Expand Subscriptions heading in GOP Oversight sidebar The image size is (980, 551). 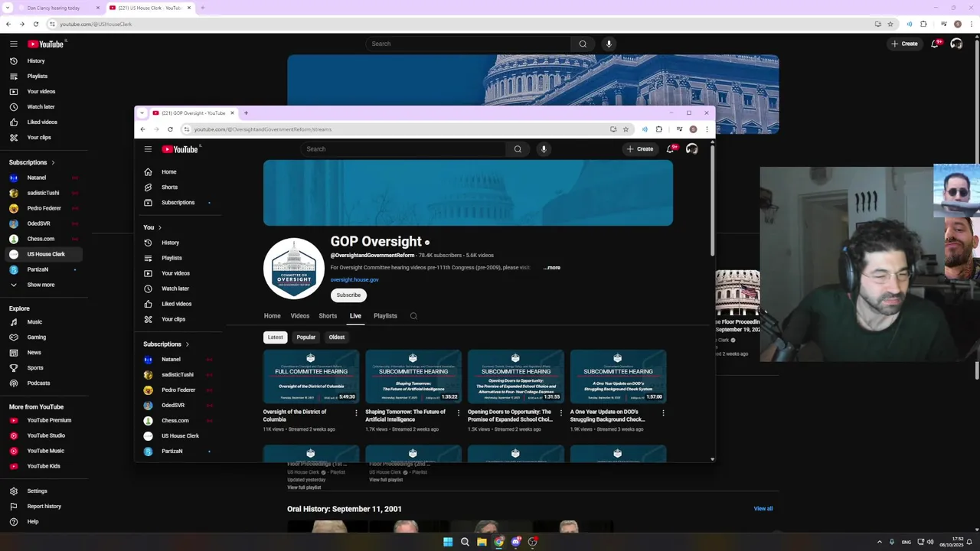point(166,344)
